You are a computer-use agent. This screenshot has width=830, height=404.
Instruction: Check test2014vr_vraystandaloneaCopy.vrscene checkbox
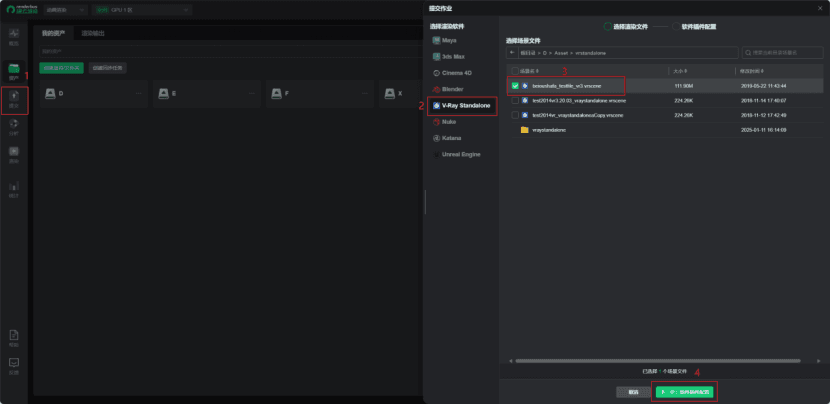pyautogui.click(x=515, y=115)
